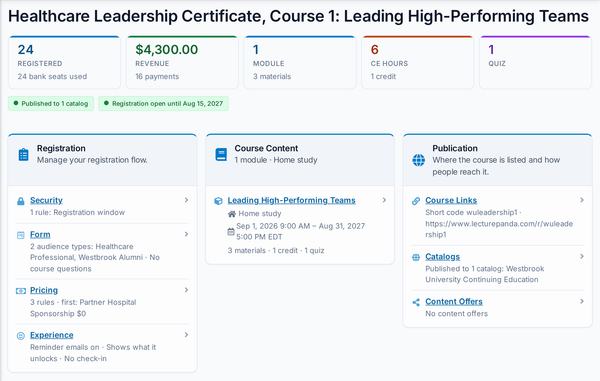Open the Leading High-Performing Teams module link
Image resolution: width=600 pixels, height=381 pixels.
tap(292, 200)
